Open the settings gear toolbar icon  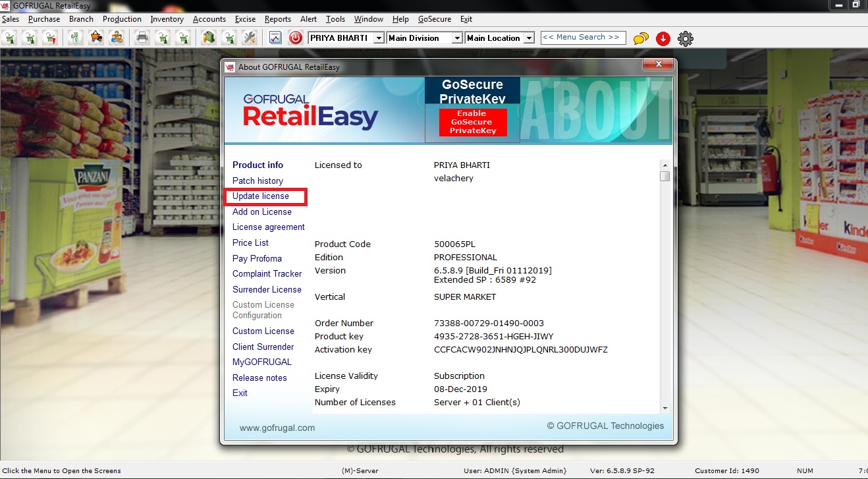click(x=686, y=39)
